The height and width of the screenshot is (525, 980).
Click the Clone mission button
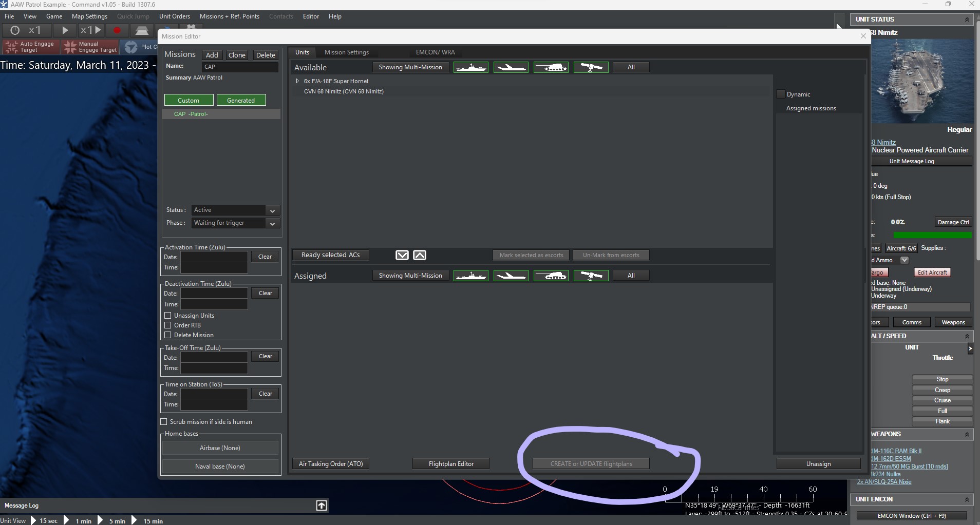237,55
